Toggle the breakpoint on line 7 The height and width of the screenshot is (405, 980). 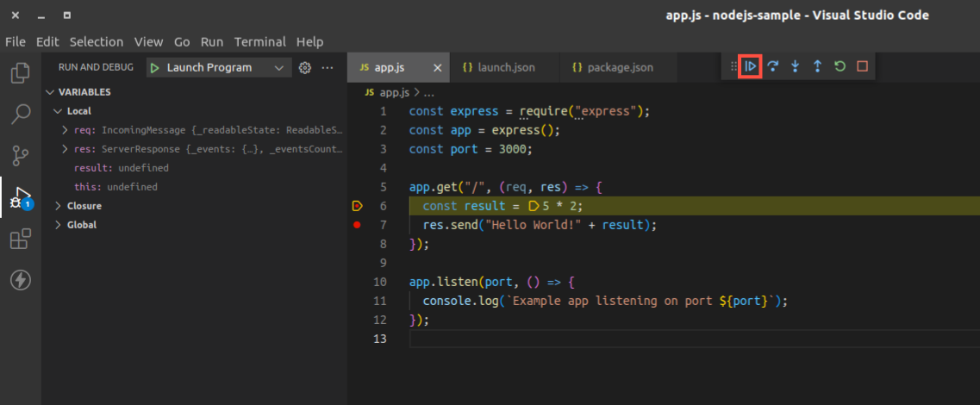click(x=357, y=224)
